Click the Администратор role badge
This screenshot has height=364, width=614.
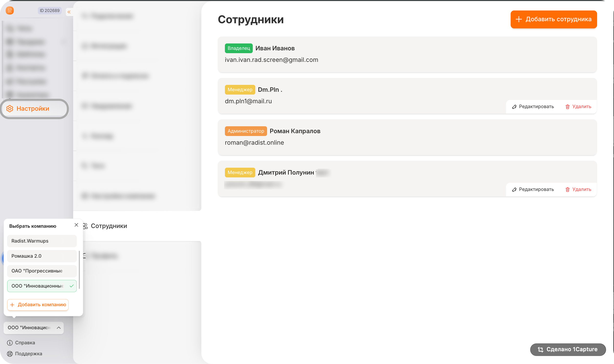tap(246, 131)
